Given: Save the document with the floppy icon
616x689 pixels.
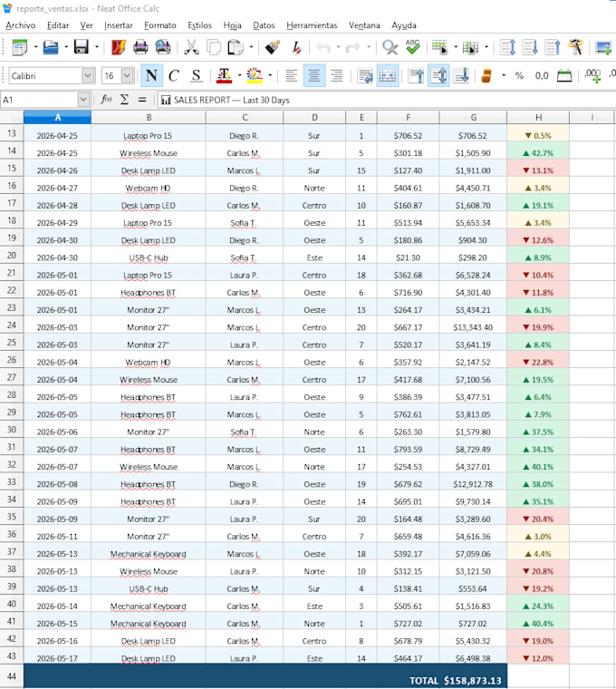Looking at the screenshot, I should [82, 47].
